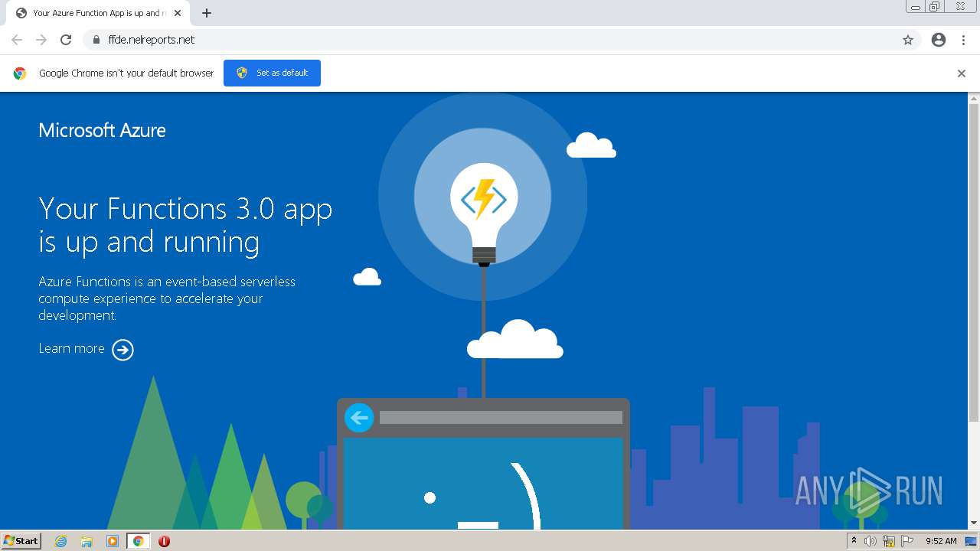
Task: Click the page's vertical scrollbar thumb
Action: 974,262
